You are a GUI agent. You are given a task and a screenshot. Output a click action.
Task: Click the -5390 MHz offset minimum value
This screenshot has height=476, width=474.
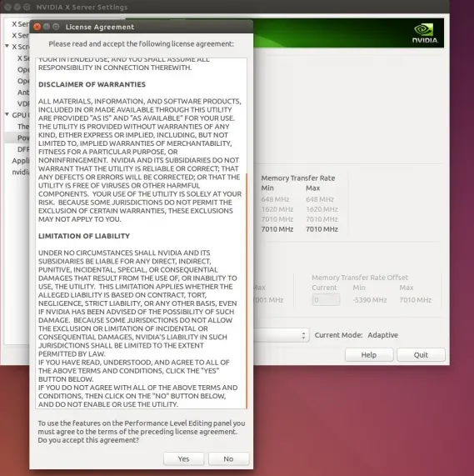[370, 300]
